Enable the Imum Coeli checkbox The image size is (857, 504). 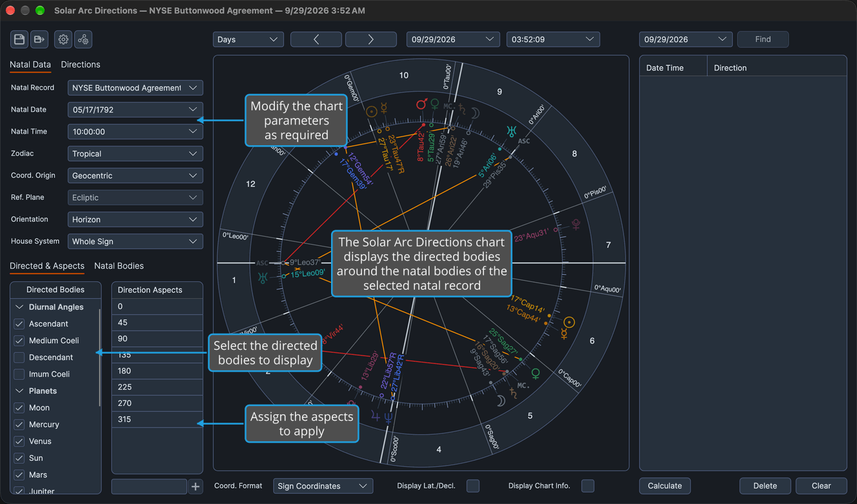click(x=19, y=374)
